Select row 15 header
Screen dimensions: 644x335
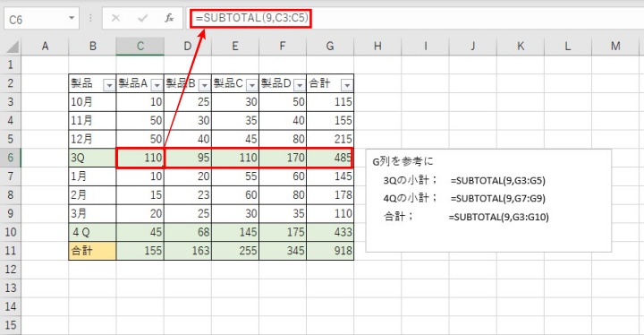(11, 325)
